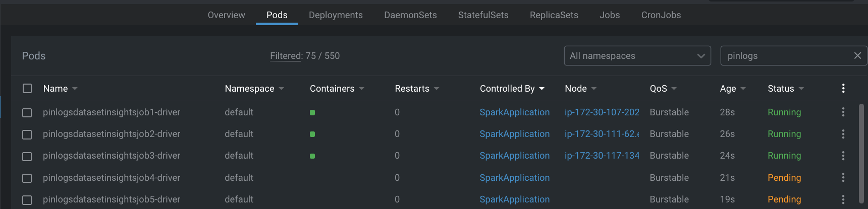Check the pinlogsdatasetinsightsjob5-driver row checkbox
Screen dimensions: 868x209
click(x=27, y=200)
